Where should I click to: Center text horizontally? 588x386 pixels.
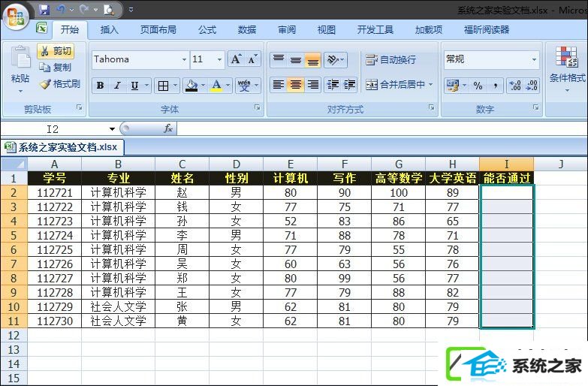coord(295,85)
